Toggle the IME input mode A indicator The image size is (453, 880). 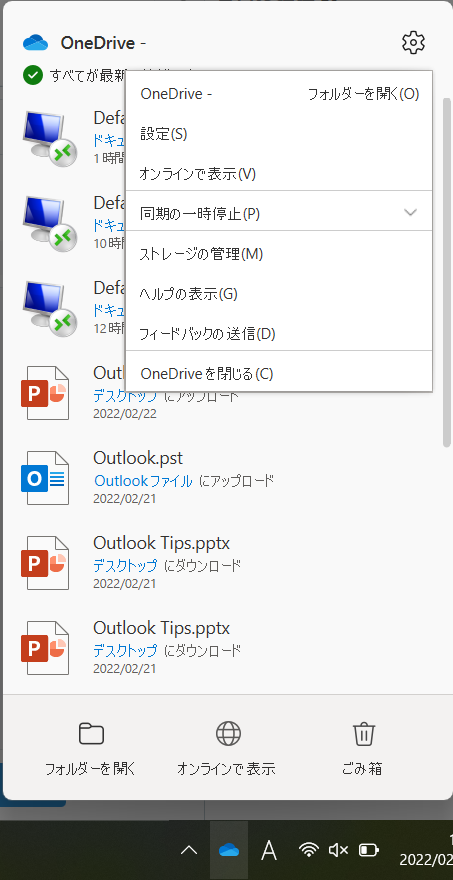[x=269, y=851]
